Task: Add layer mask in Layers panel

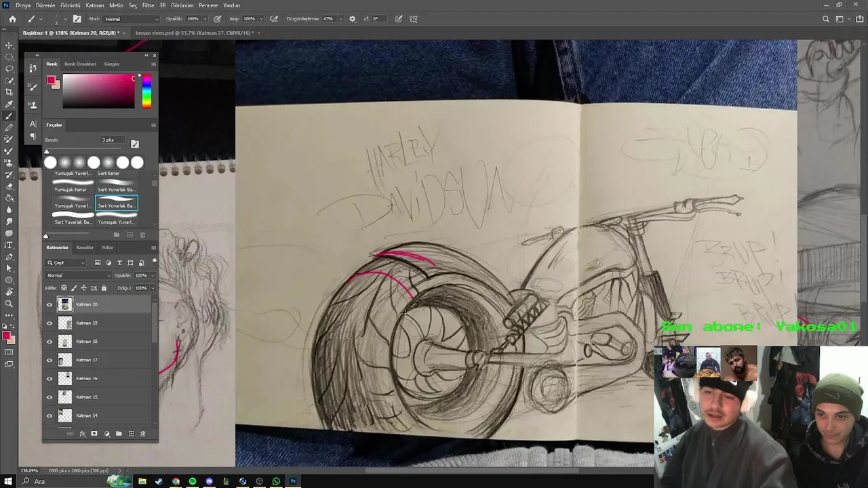Action: tap(94, 434)
